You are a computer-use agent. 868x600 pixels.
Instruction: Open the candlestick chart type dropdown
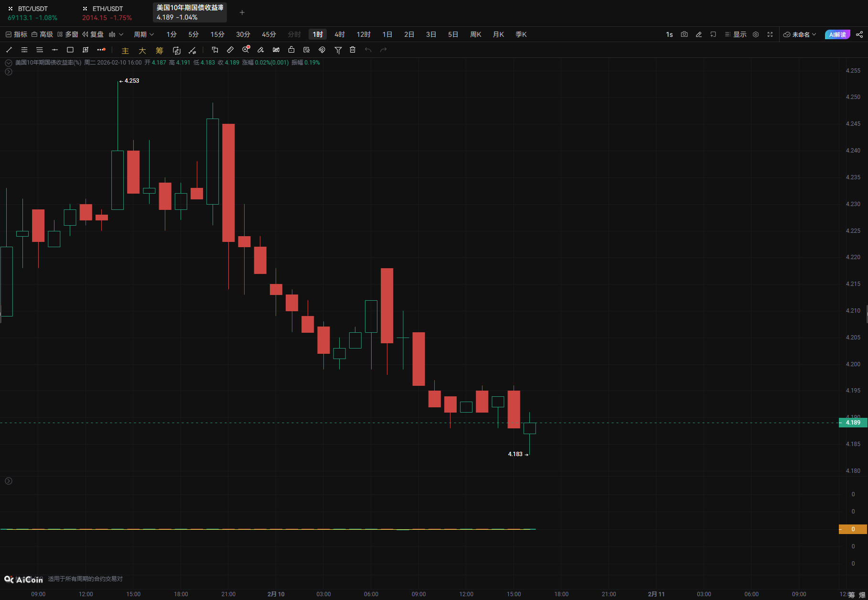click(116, 34)
